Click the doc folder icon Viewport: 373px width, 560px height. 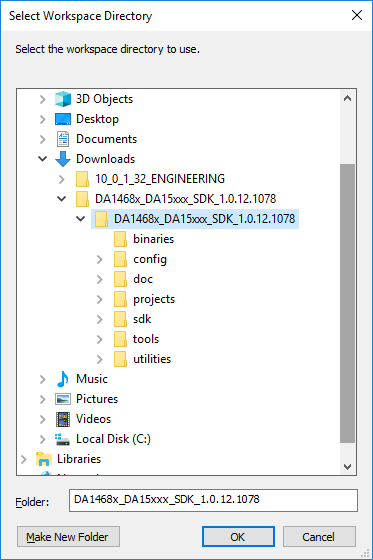coord(120,279)
